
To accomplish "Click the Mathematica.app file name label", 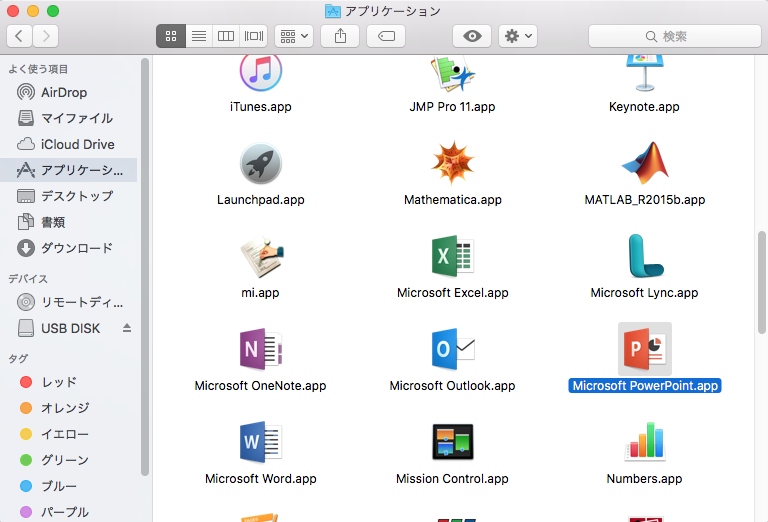I will pyautogui.click(x=453, y=200).
